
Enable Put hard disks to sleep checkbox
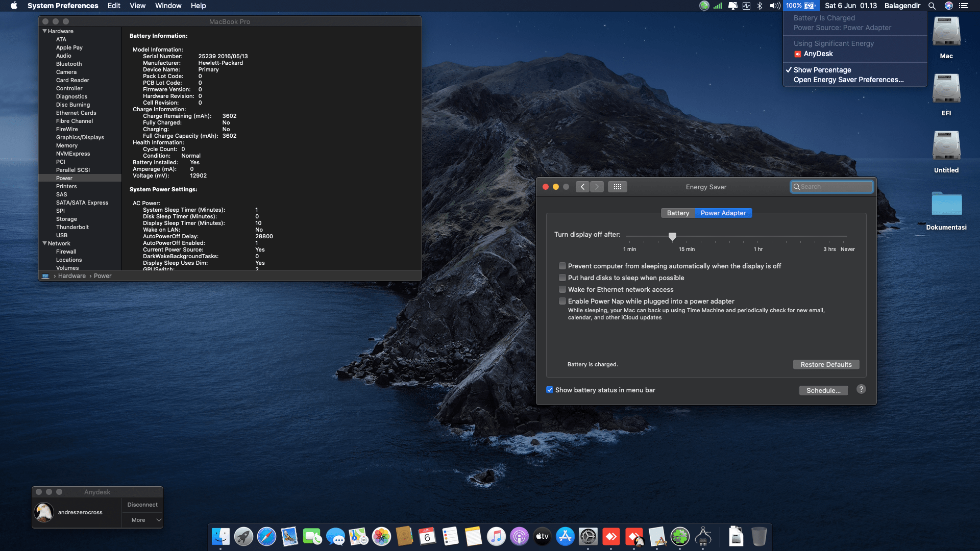tap(562, 278)
